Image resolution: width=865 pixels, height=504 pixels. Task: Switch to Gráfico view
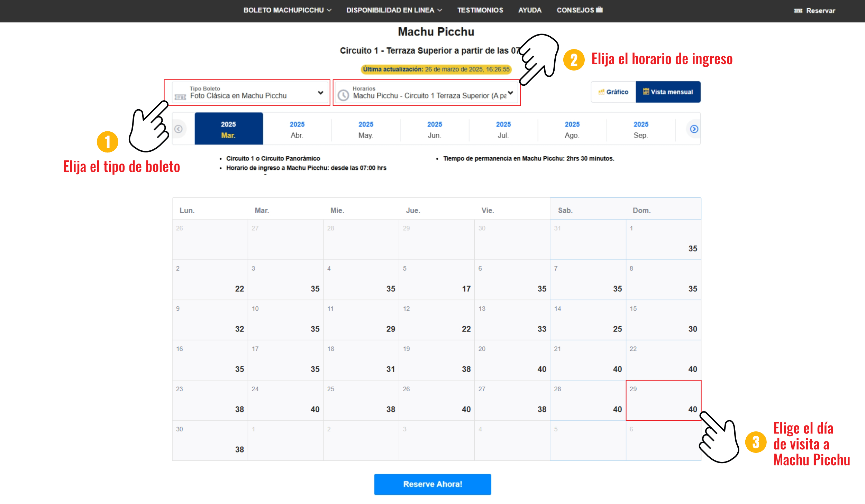pos(613,92)
